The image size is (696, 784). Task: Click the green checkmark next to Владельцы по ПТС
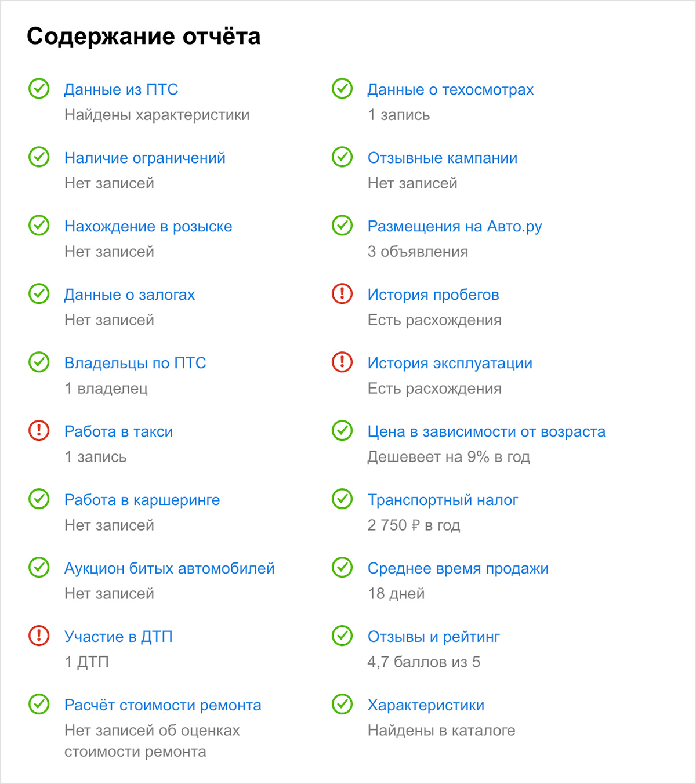point(39,362)
